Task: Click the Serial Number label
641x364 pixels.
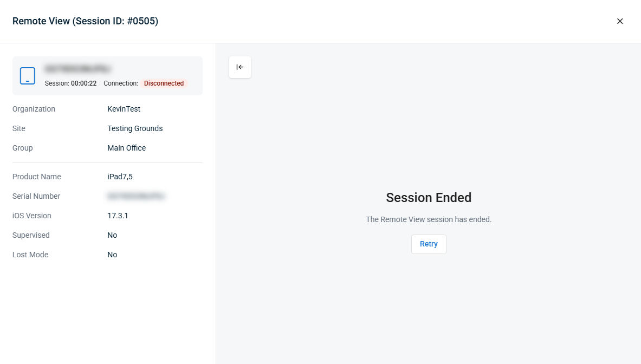Action: [x=36, y=196]
